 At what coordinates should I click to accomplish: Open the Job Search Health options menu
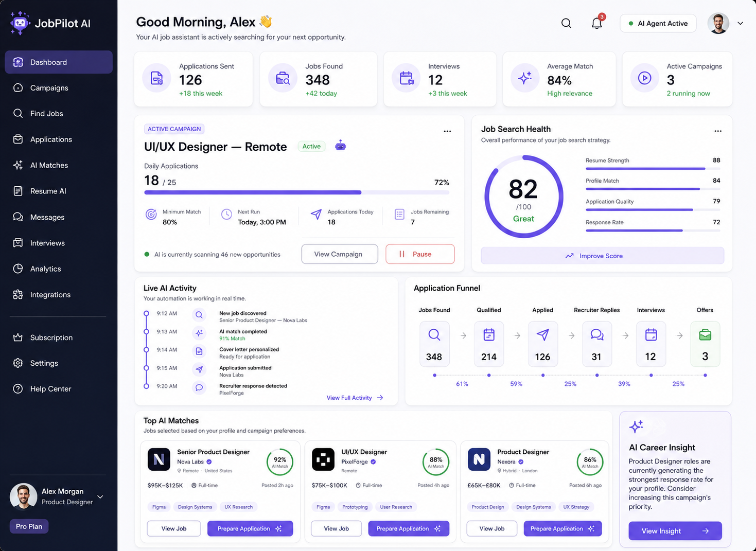tap(718, 131)
